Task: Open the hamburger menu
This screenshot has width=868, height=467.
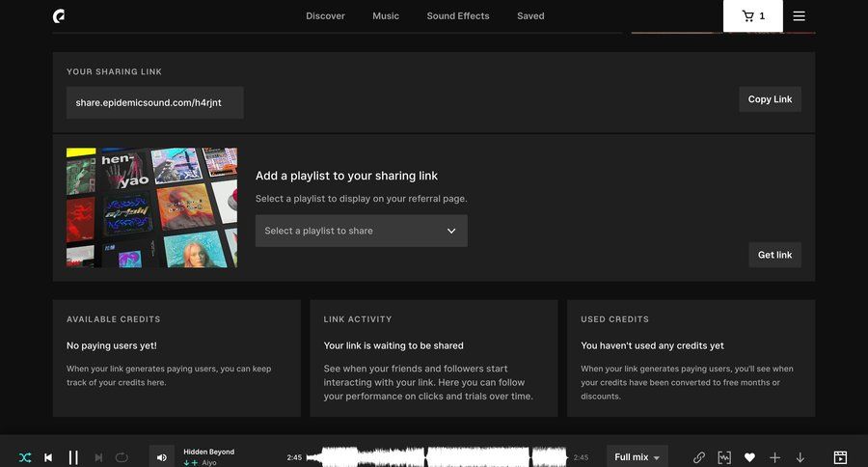Action: click(799, 16)
